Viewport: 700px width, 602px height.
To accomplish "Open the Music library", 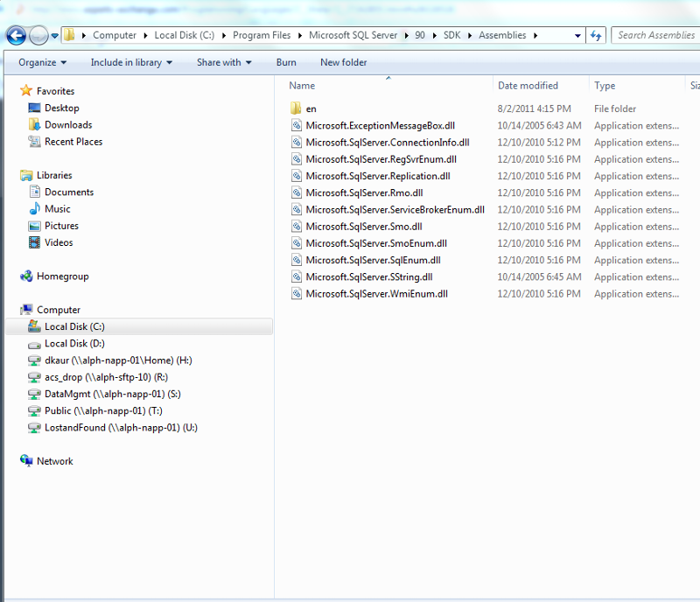I will pyautogui.click(x=59, y=208).
